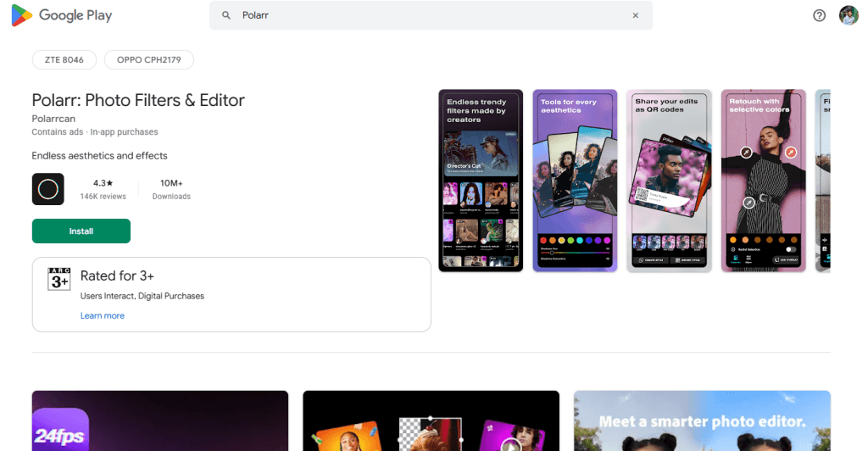Click the search magnifier icon
This screenshot has width=868, height=451.
pyautogui.click(x=225, y=15)
